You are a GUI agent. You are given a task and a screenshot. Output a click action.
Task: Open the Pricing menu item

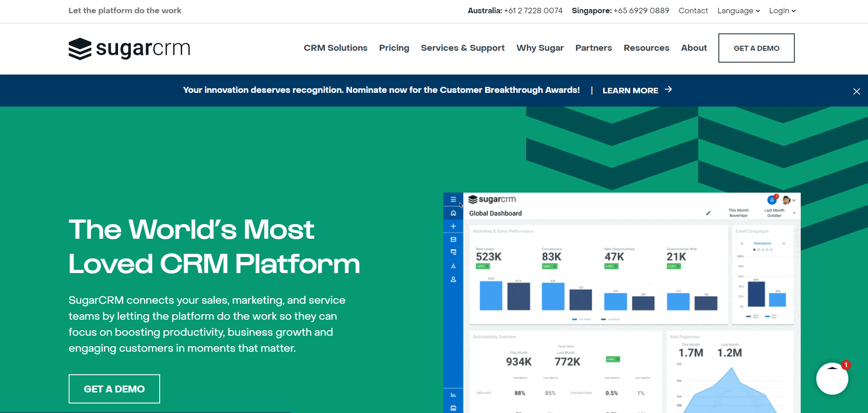(394, 48)
